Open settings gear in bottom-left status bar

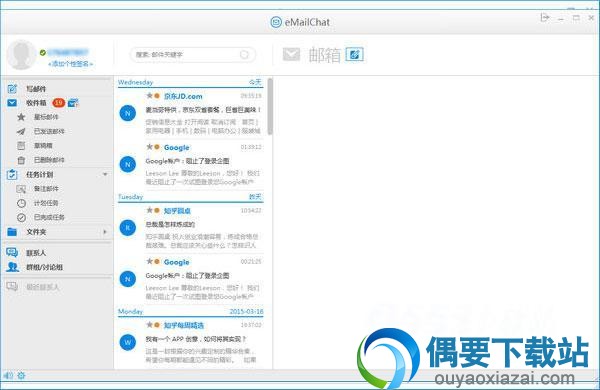(x=21, y=375)
